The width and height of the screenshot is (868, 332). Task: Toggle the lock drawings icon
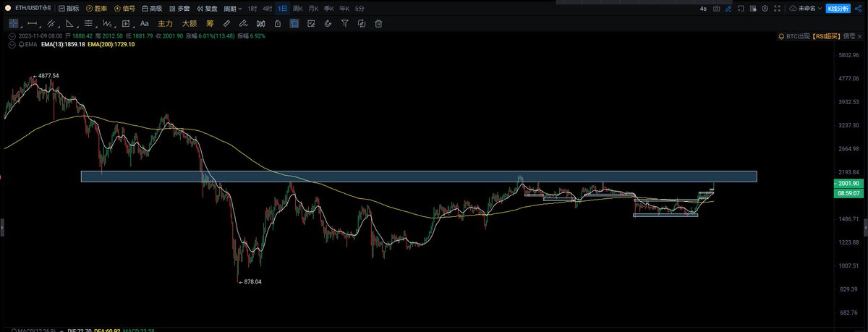click(278, 24)
